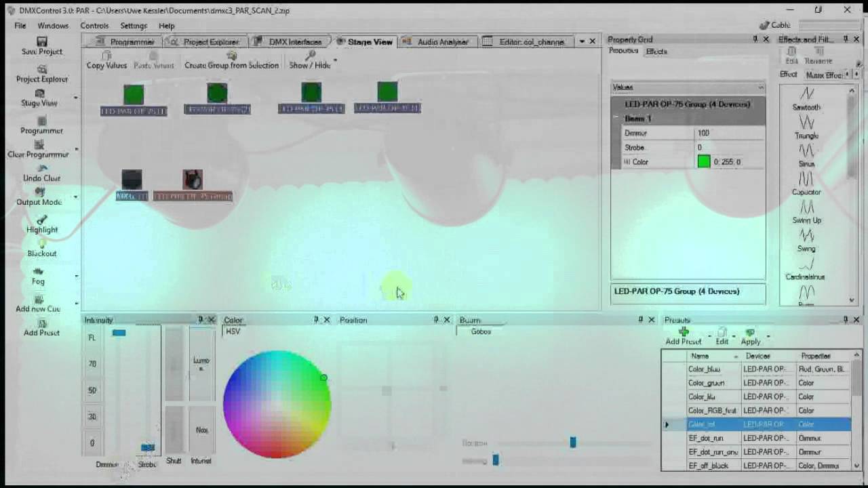Image resolution: width=868 pixels, height=488 pixels.
Task: Switch to the Editor: col_change tab
Action: 526,42
